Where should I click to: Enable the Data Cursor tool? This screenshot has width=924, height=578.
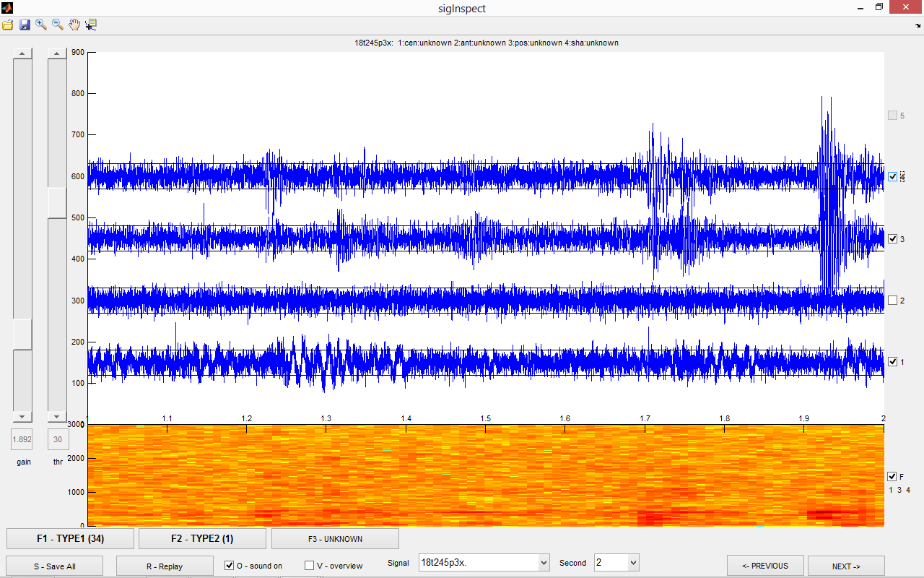(x=91, y=25)
